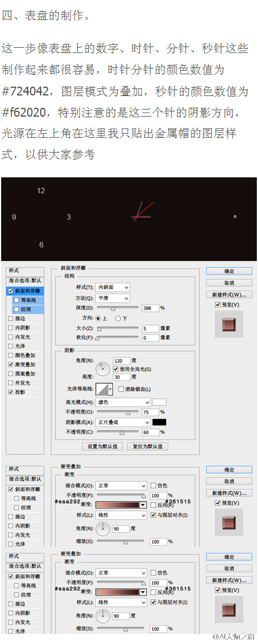Image resolution: width=258 pixels, height=644 pixels.
Task: Click 确定 in the upper 渐变叠加 dialog
Action: 229,470
